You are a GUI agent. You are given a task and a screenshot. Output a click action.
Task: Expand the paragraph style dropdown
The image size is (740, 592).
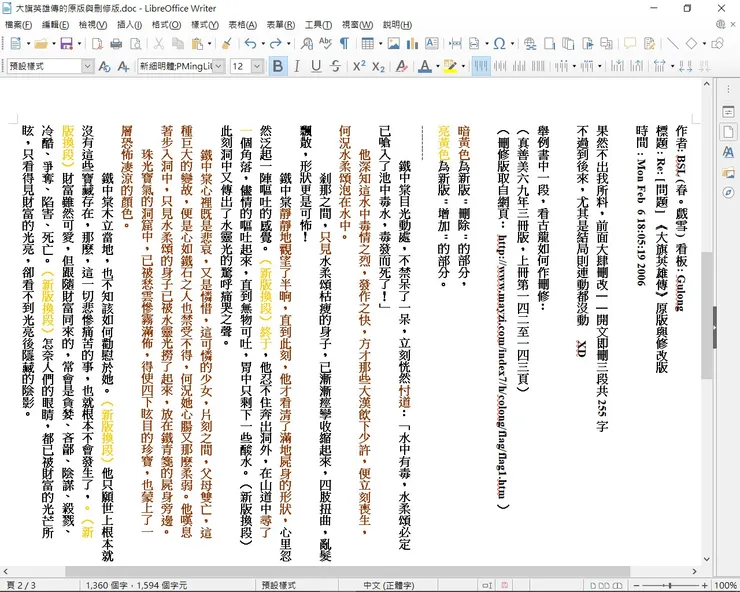(87, 67)
